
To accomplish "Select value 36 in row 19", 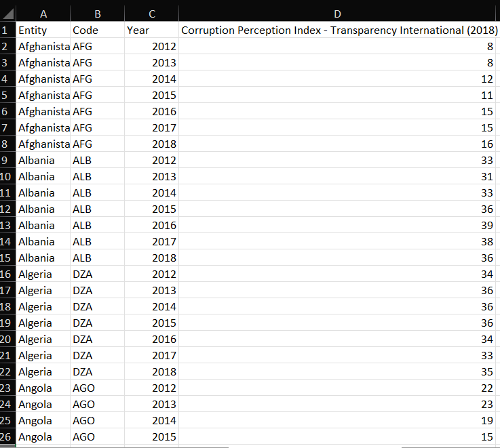I will 337,323.
